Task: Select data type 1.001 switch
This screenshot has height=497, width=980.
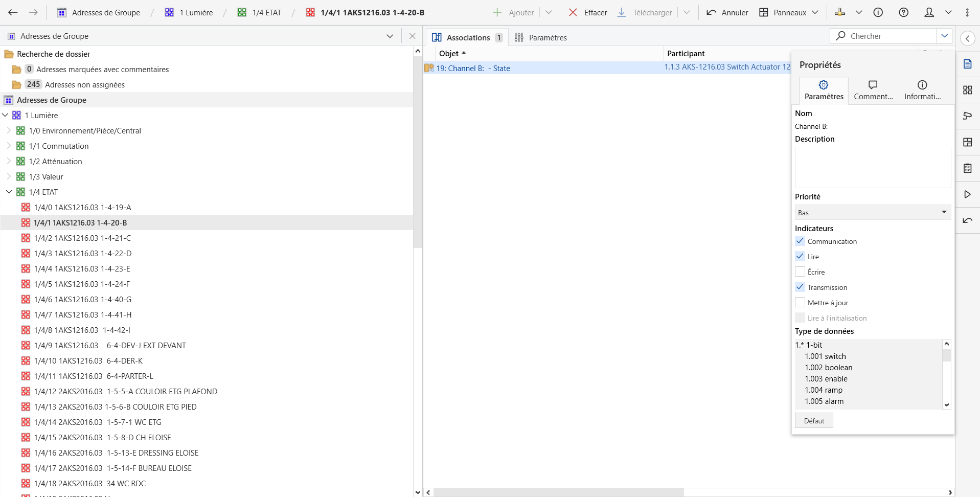Action: [825, 356]
